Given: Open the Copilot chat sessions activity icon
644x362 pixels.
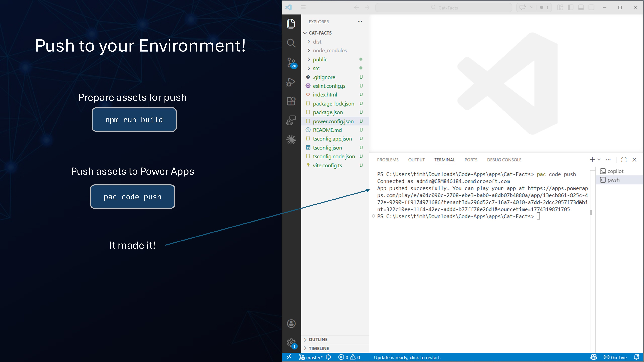Looking at the screenshot, I should click(291, 120).
